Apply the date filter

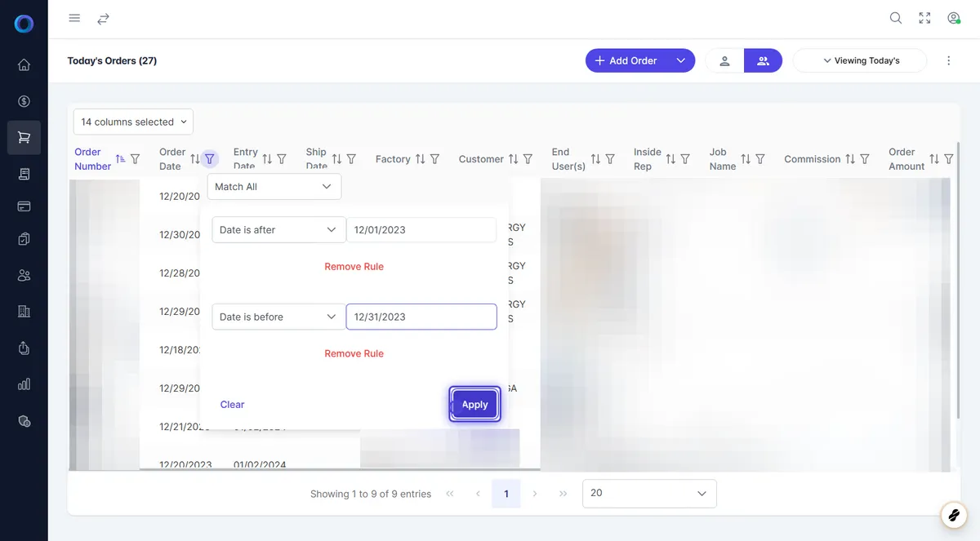(x=474, y=405)
